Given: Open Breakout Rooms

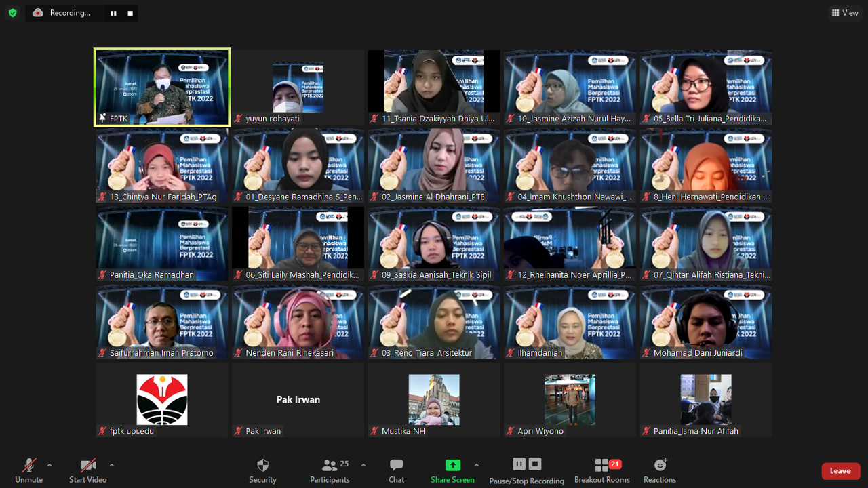Looking at the screenshot, I should point(602,470).
